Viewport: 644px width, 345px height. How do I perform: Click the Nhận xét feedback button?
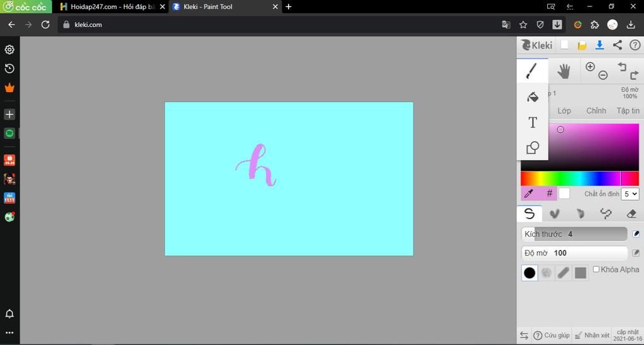pyautogui.click(x=592, y=335)
